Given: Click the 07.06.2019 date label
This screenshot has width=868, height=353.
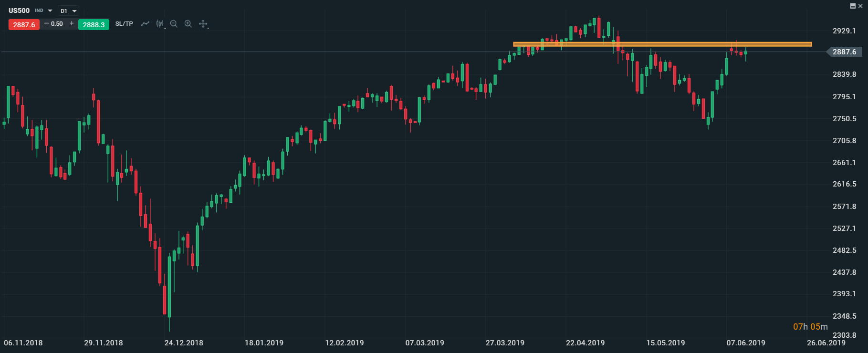Looking at the screenshot, I should tap(746, 343).
